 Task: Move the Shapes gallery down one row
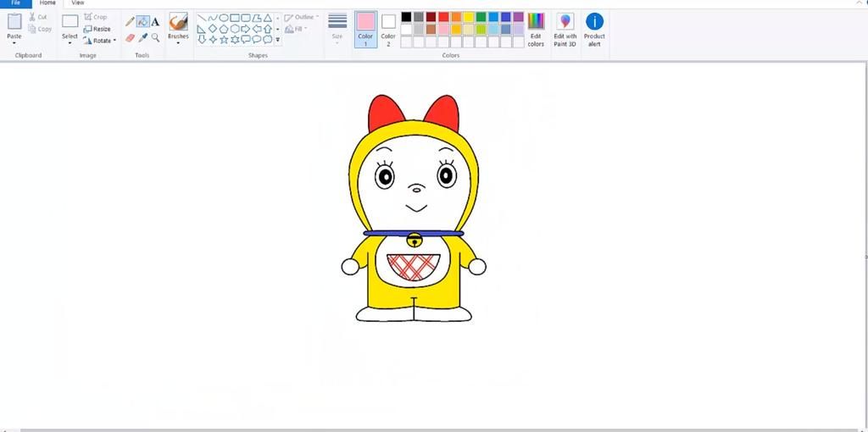[x=278, y=29]
